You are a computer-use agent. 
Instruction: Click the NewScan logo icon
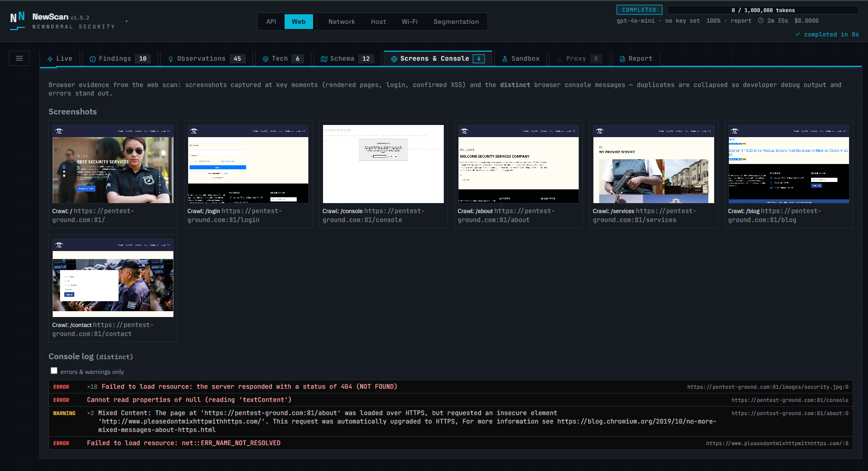(17, 21)
